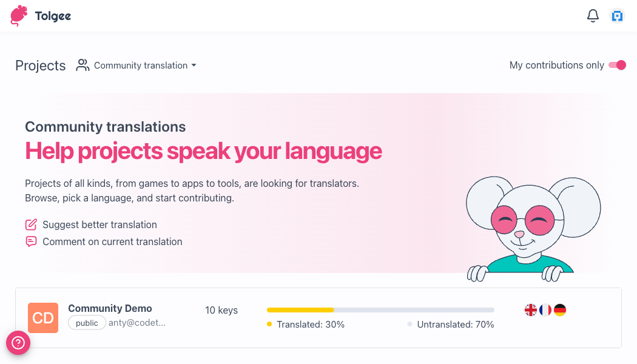Click the public badge
637x364 pixels.
point(87,323)
